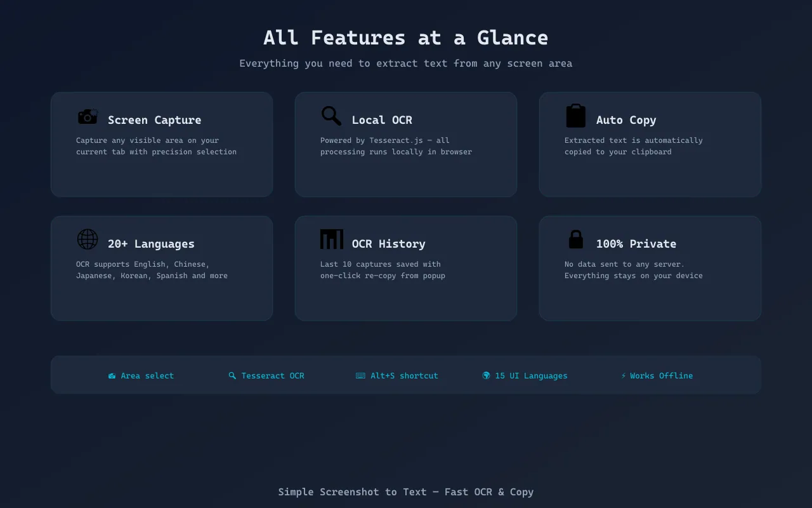Select the icon beside OCR History
The image size is (812, 508).
click(332, 239)
